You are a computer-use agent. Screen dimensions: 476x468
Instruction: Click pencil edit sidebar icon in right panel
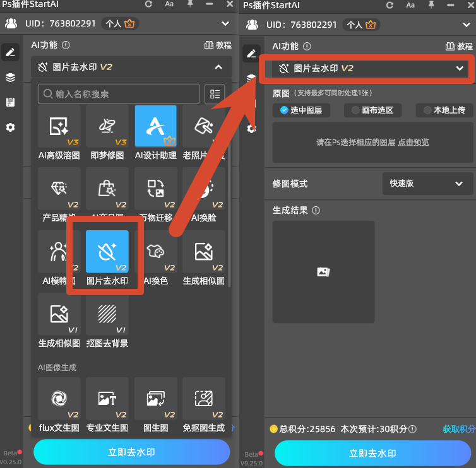(x=251, y=54)
